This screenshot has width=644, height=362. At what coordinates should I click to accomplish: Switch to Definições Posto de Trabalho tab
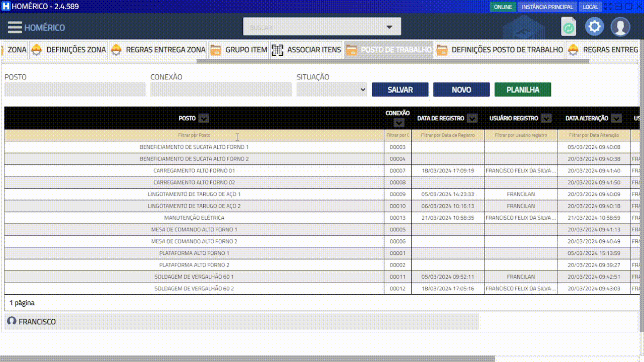coord(507,50)
